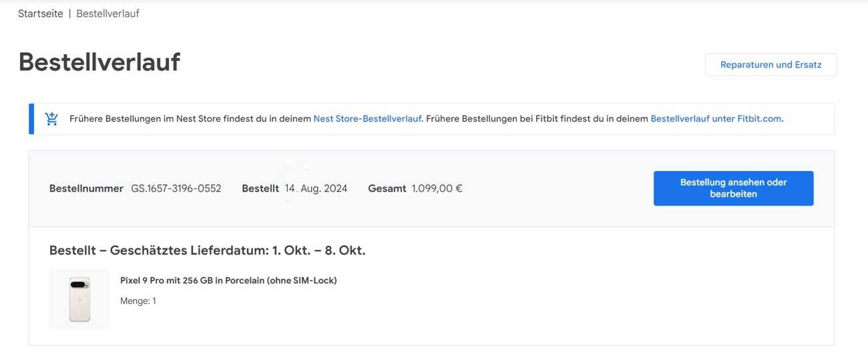Click the Reparaturen und Ersatz button
This screenshot has height=358, width=868.
771,65
